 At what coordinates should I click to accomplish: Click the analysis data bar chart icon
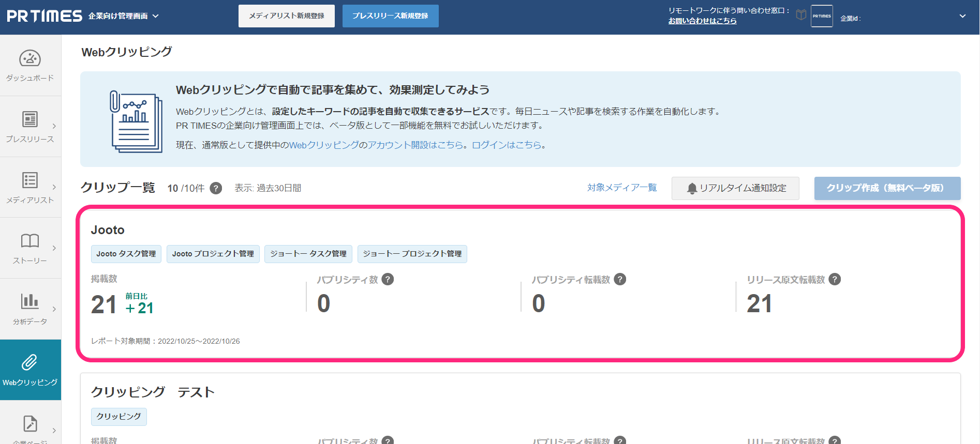[30, 301]
